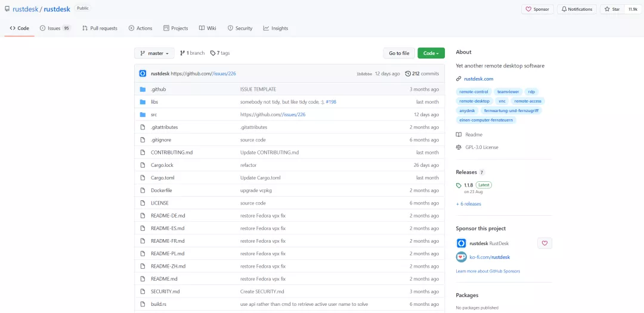The image size is (644, 313).
Task: Open the rustdesk.com website link
Action: pos(478,79)
